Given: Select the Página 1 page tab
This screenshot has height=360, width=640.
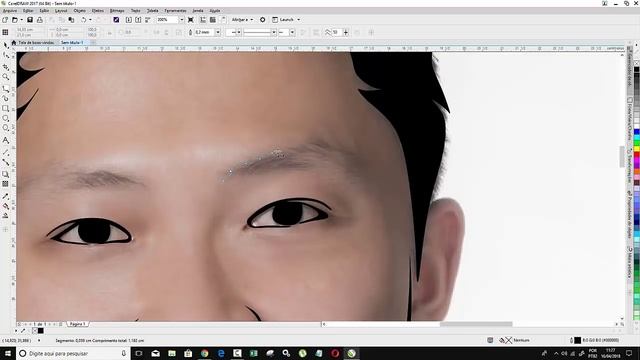Looking at the screenshot, I should tap(78, 324).
